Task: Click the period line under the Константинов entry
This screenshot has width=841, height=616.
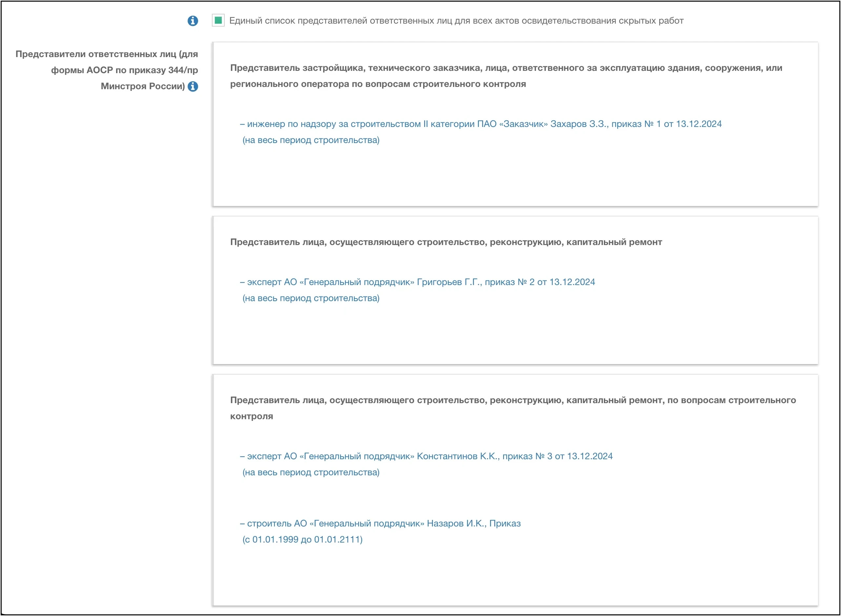Action: (311, 472)
